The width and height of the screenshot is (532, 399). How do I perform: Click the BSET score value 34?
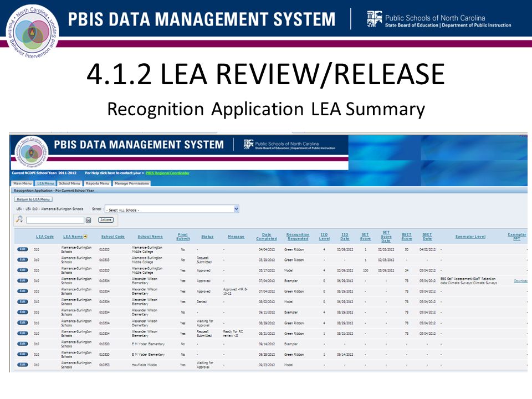(406, 270)
